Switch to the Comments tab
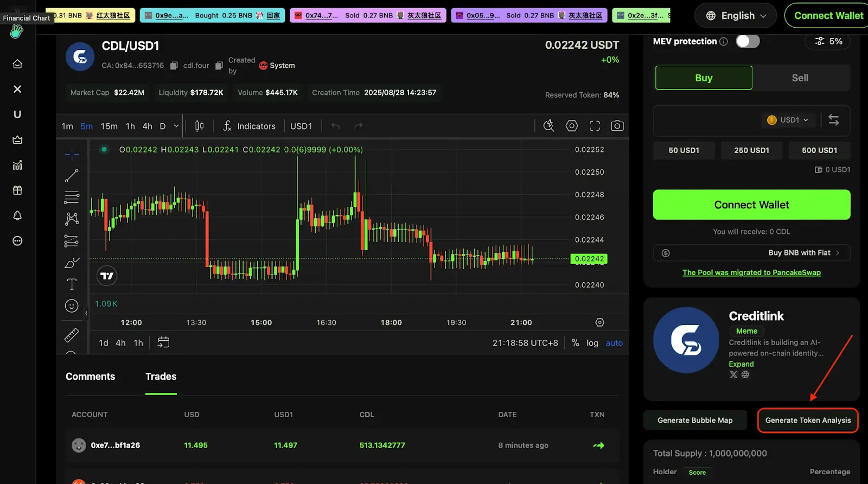Image resolution: width=868 pixels, height=484 pixels. (90, 377)
